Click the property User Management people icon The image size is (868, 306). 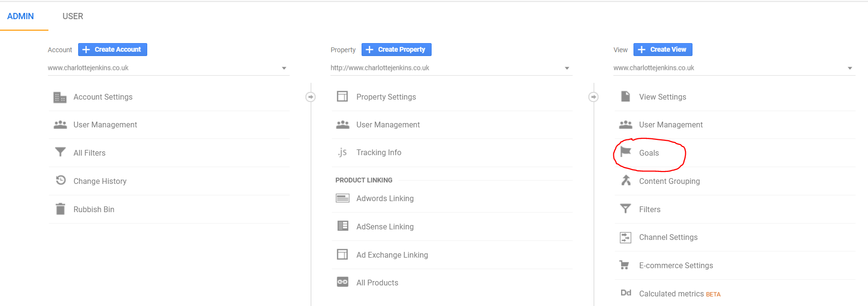(343, 125)
